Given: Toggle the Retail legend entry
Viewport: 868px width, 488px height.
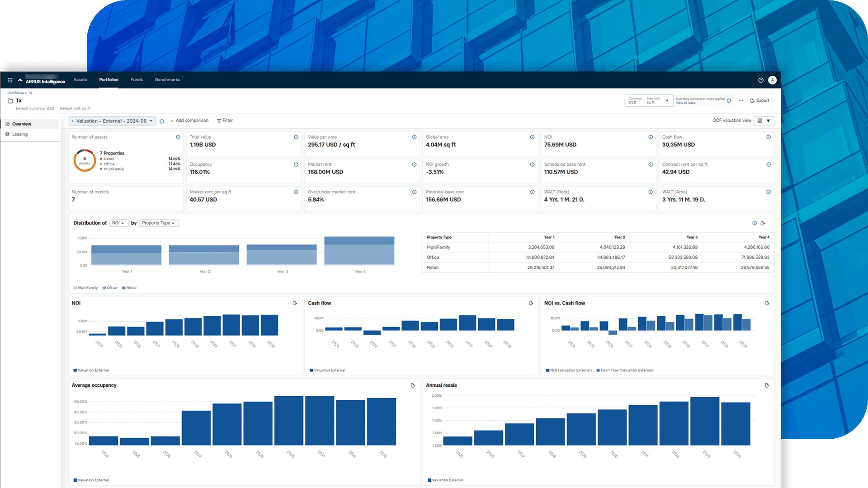Looking at the screenshot, I should tap(130, 288).
